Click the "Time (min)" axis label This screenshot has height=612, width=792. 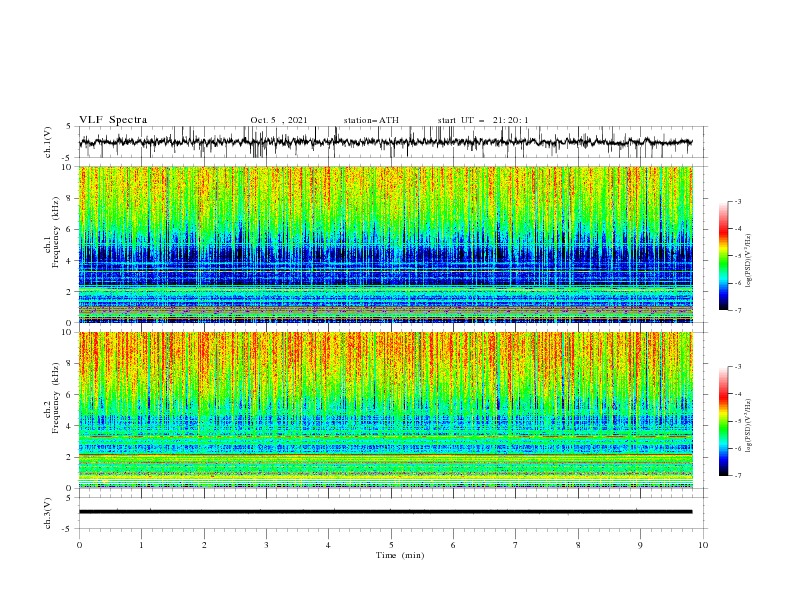coord(400,555)
